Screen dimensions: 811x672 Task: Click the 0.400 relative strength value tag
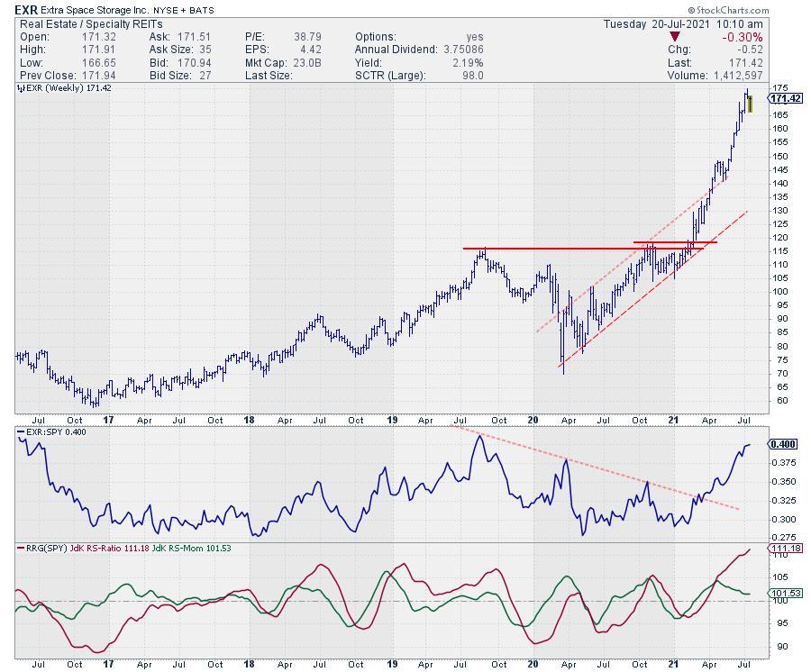[781, 445]
